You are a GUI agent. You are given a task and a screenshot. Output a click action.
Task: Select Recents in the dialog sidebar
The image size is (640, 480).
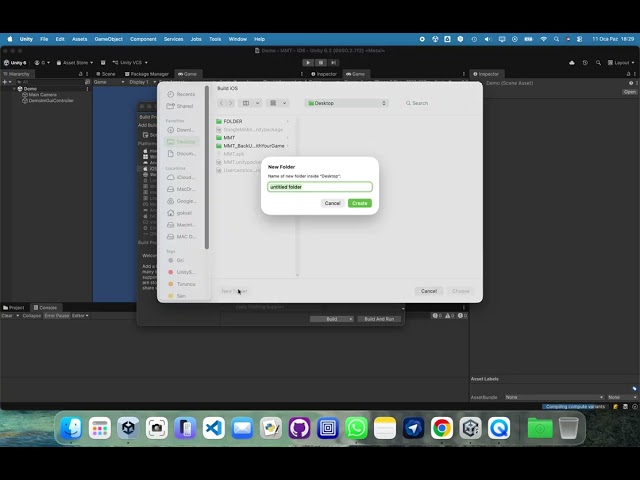pos(182,94)
